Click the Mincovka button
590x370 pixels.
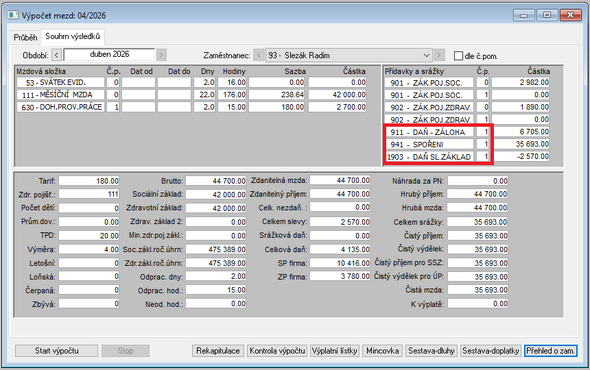[x=382, y=351]
